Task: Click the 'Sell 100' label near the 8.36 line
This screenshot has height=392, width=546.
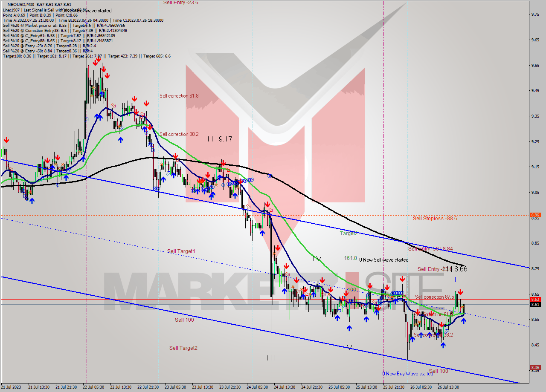Action: (439, 371)
